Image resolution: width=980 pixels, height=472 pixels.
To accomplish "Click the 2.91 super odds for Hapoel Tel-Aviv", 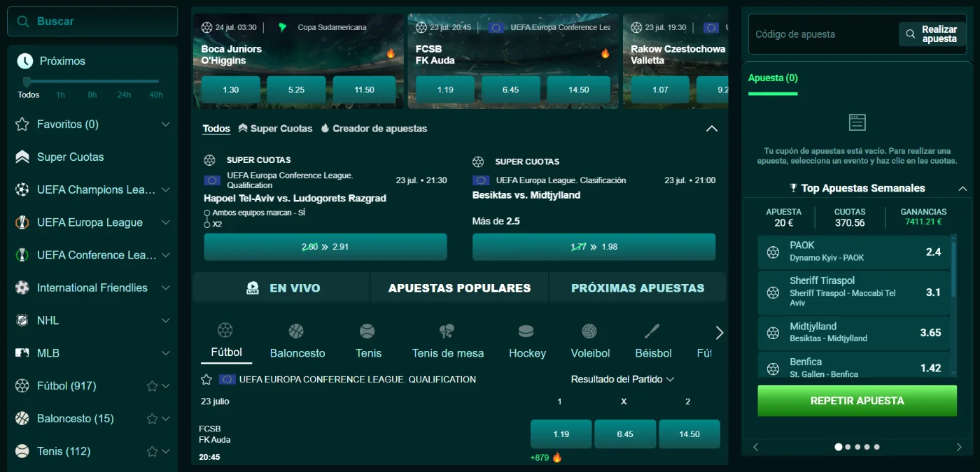I will click(x=325, y=247).
